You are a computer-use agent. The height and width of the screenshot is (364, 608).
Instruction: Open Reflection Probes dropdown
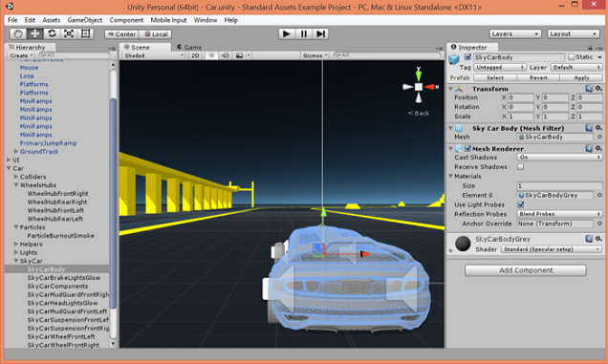click(x=559, y=214)
